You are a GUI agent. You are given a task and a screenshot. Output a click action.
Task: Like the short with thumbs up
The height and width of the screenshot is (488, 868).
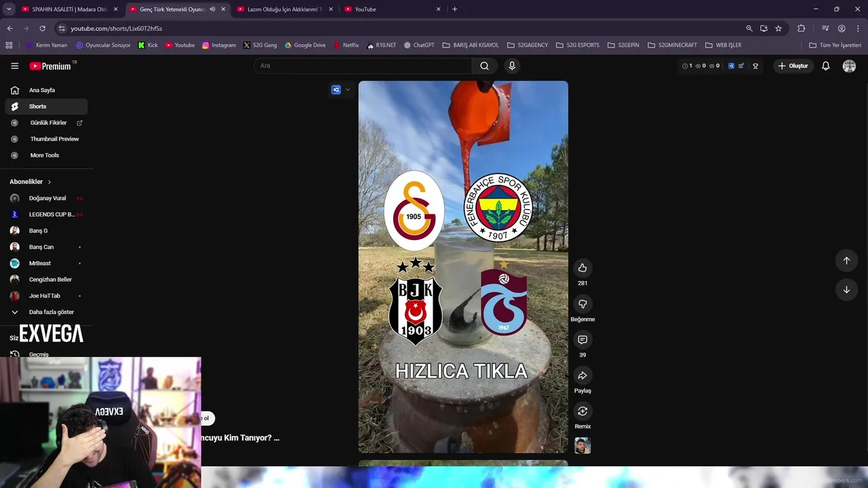click(583, 268)
